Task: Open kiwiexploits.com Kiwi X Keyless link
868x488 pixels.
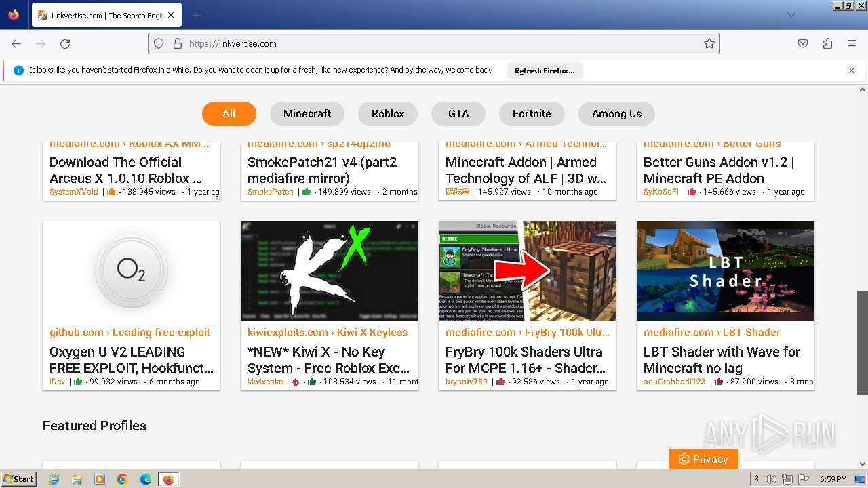Action: coord(328,332)
